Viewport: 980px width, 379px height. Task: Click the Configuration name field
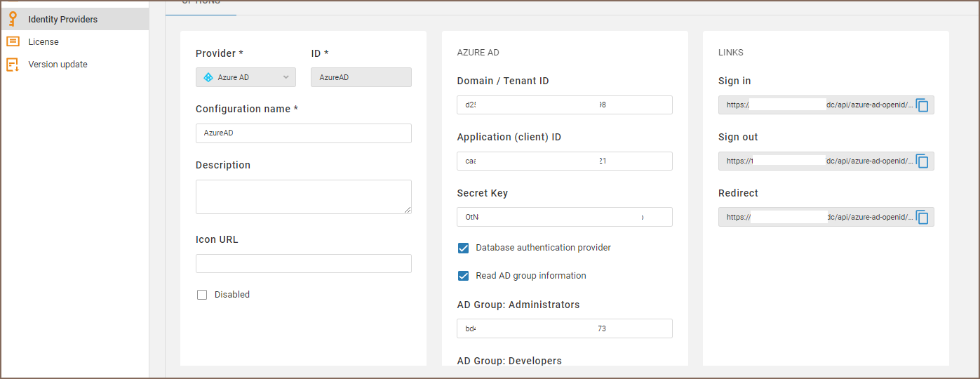point(303,133)
